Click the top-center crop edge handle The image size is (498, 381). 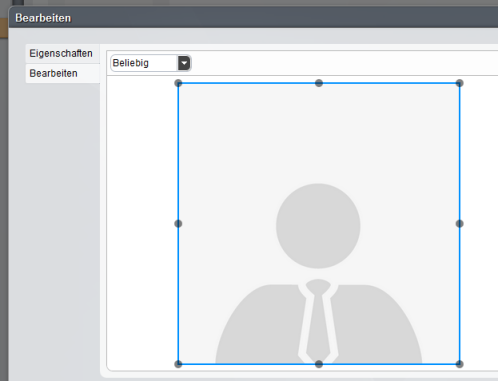[319, 83]
